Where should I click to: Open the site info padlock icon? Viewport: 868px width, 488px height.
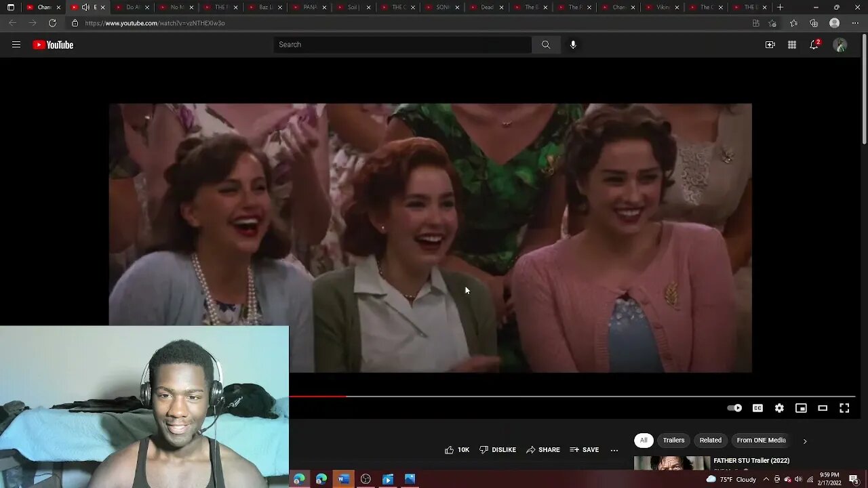tap(75, 23)
